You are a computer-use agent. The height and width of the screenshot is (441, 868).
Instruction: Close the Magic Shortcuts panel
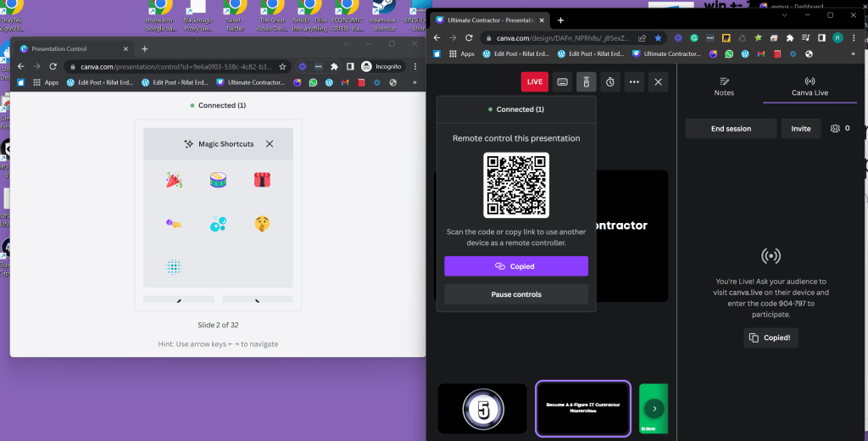[270, 143]
